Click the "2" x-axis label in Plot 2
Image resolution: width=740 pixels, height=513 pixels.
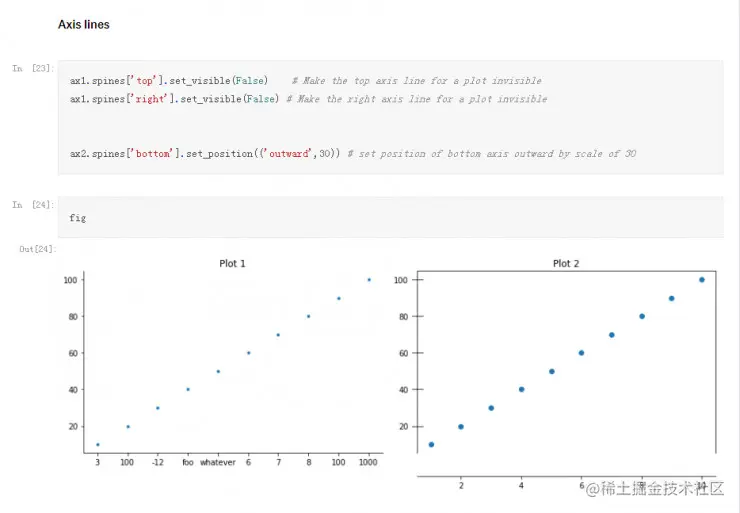pos(461,485)
